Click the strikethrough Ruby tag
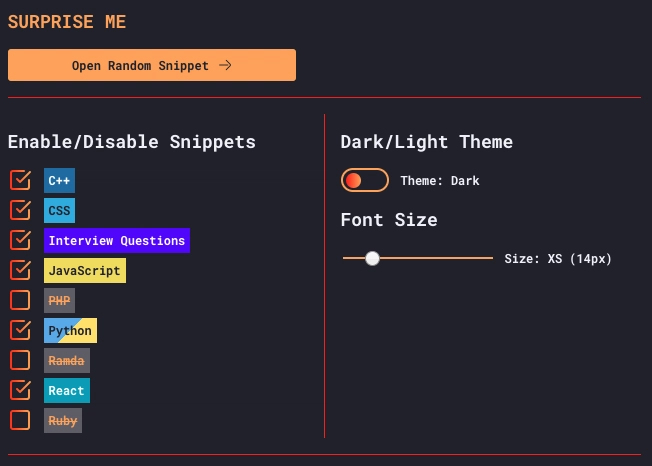 tap(63, 421)
